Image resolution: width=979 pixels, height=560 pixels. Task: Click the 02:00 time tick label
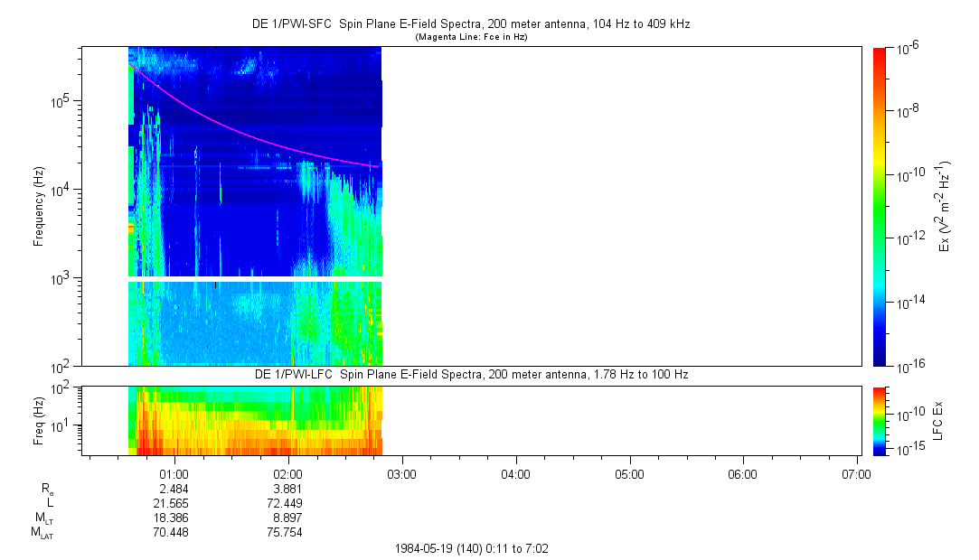coord(287,474)
